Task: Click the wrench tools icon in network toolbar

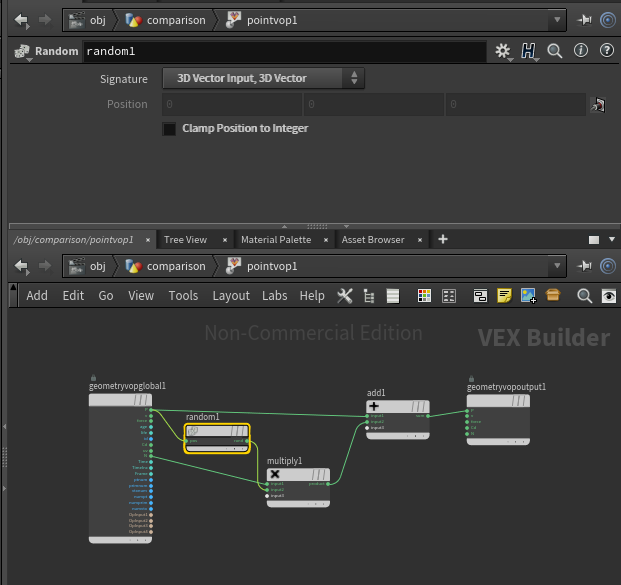Action: point(345,296)
